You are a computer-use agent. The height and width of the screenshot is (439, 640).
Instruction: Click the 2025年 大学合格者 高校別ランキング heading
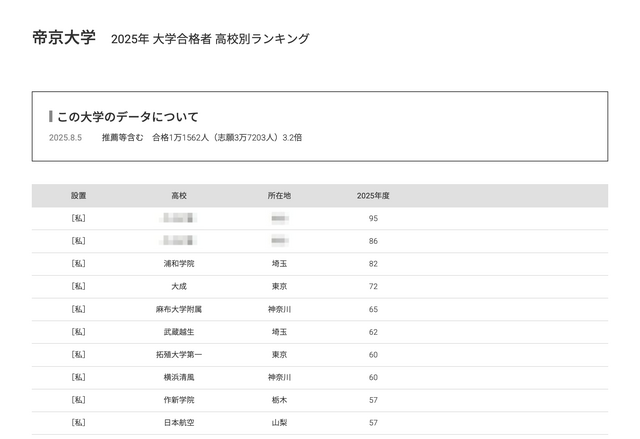pos(210,39)
